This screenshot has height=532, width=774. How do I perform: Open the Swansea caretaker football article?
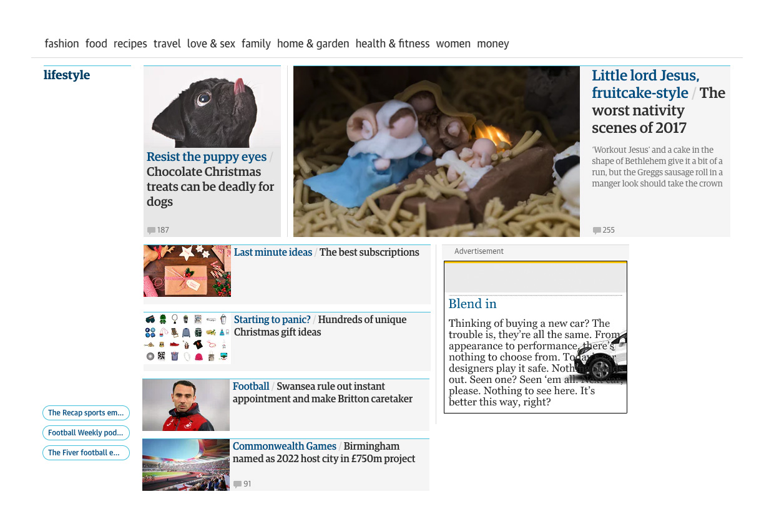pyautogui.click(x=323, y=392)
